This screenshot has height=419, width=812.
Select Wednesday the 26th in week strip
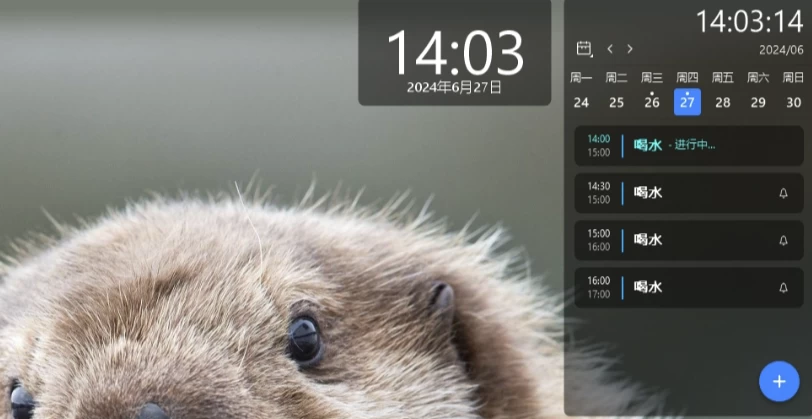click(x=652, y=102)
